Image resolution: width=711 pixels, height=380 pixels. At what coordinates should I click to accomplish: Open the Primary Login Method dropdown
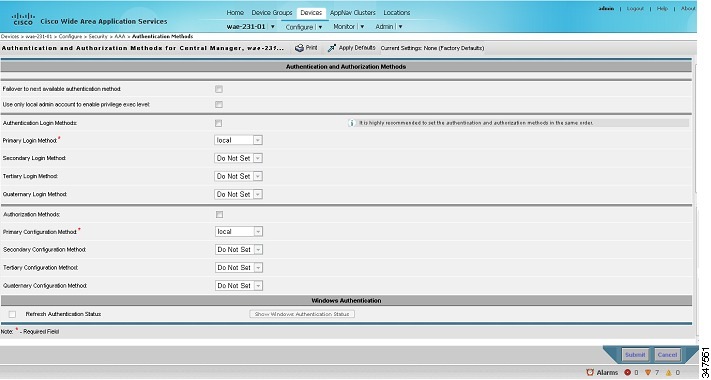click(238, 141)
